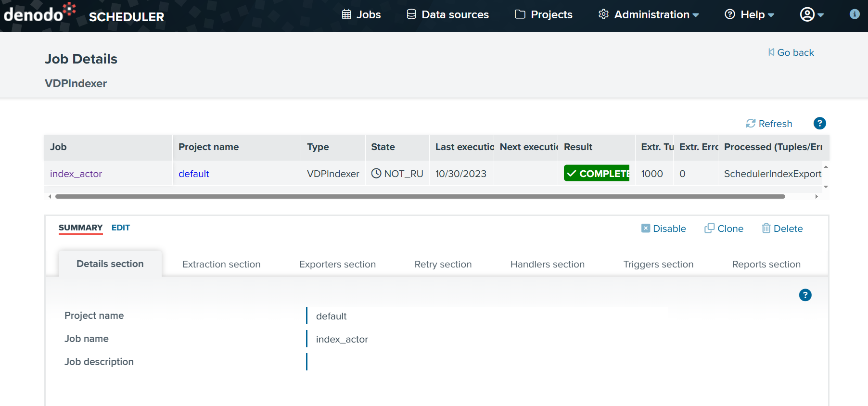Open help for the jobs table

pyautogui.click(x=819, y=124)
